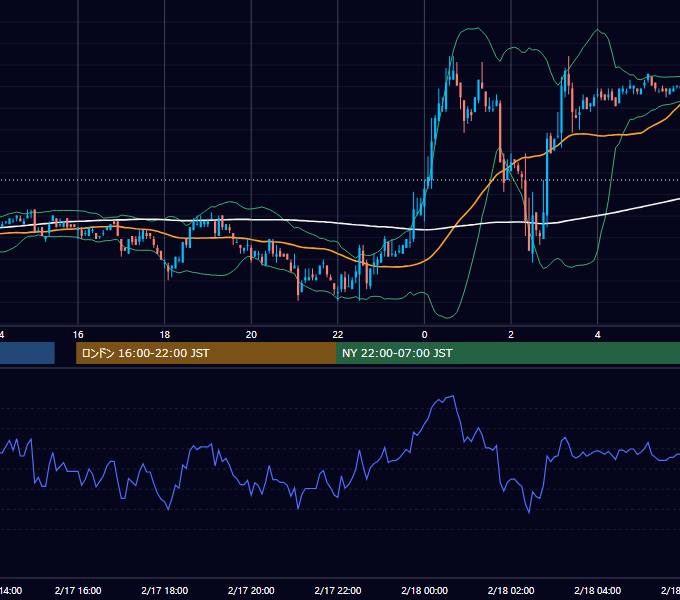Select the ロンドン 16:00-22:00 JST session bar
Image resolution: width=680 pixels, height=600 pixels.
[206, 353]
